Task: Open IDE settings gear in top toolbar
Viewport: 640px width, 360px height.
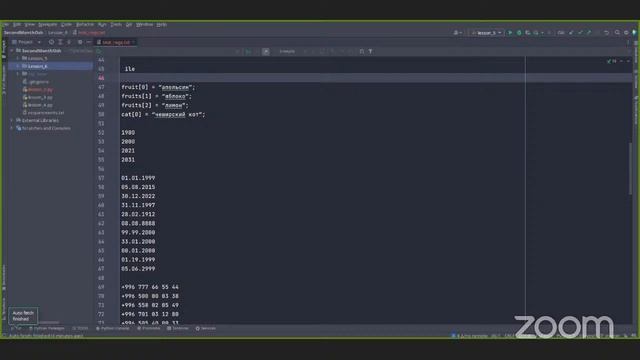Action: (626, 33)
